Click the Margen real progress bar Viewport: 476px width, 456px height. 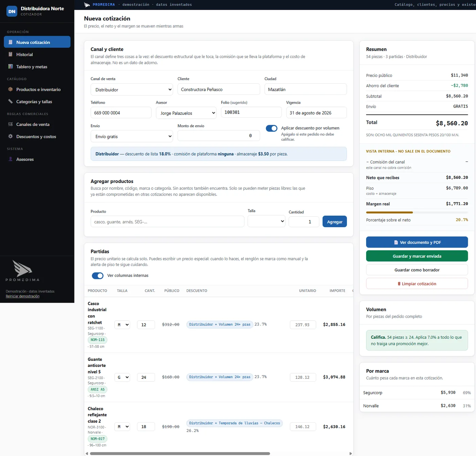(417, 213)
